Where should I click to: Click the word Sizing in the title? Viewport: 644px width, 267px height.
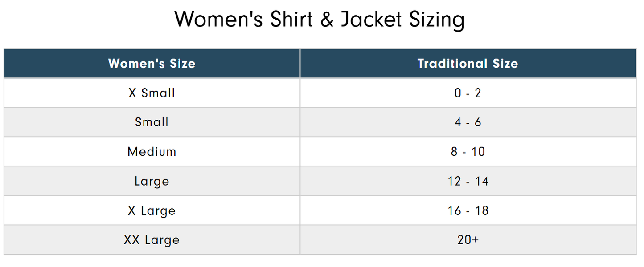(439, 20)
